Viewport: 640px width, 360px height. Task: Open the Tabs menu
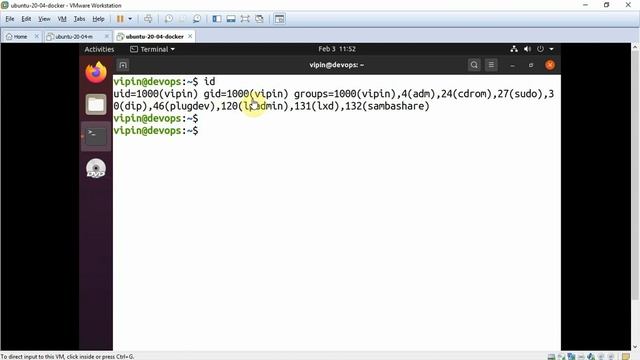79,19
